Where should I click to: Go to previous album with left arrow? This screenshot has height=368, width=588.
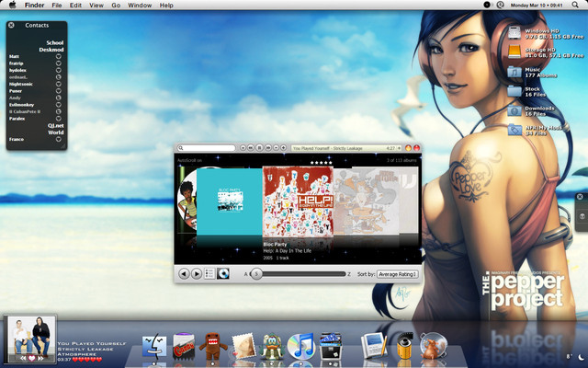(x=184, y=273)
